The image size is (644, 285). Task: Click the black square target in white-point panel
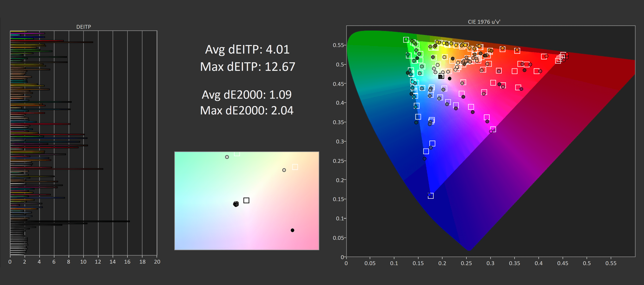pos(246,200)
